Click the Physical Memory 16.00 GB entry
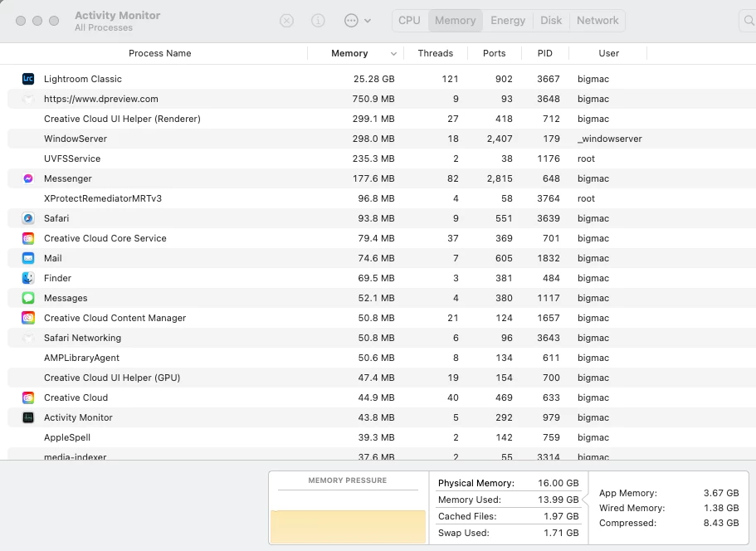This screenshot has height=551, width=756. 508,483
